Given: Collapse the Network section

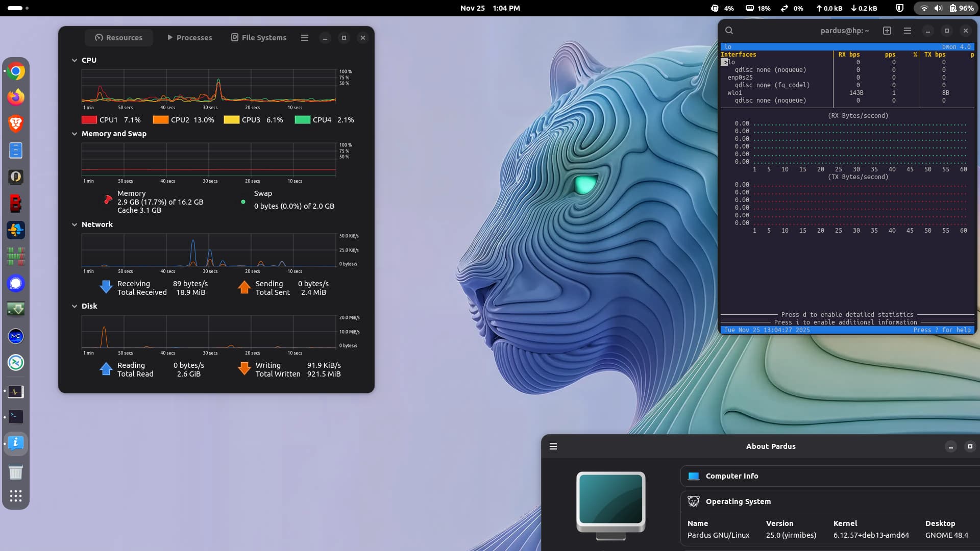Looking at the screenshot, I should point(75,224).
